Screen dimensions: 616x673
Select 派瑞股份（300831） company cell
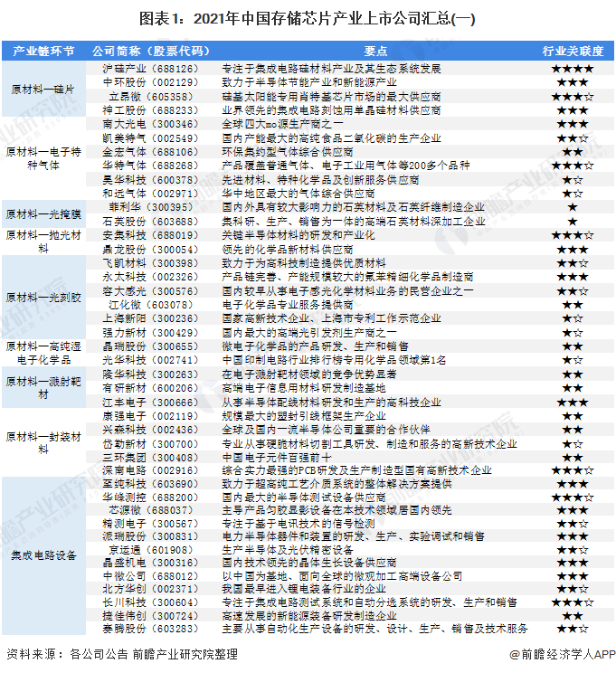151,536
